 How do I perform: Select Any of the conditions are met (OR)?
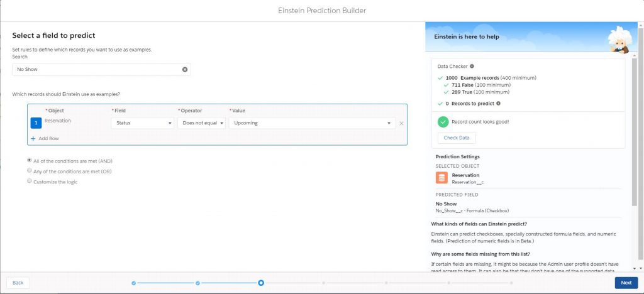coord(30,171)
